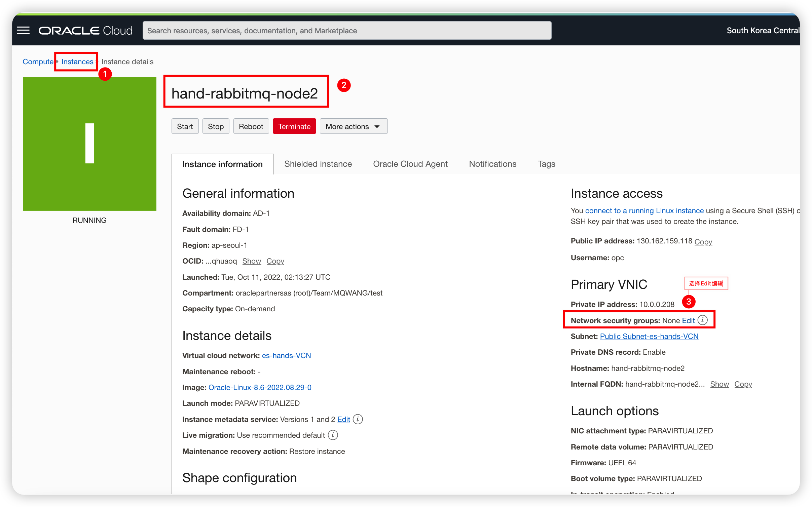This screenshot has height=507, width=812.
Task: Click the info icon beside Network security groups Edit
Action: pos(703,320)
